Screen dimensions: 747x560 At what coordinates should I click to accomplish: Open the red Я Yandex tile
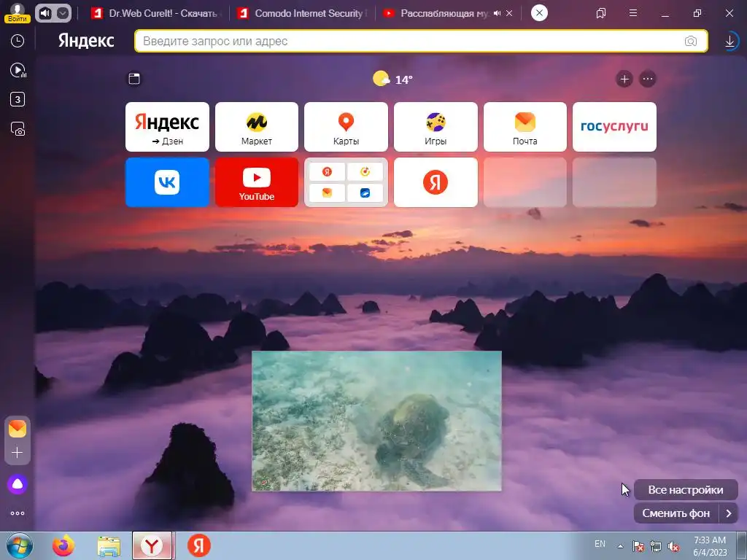point(436,182)
